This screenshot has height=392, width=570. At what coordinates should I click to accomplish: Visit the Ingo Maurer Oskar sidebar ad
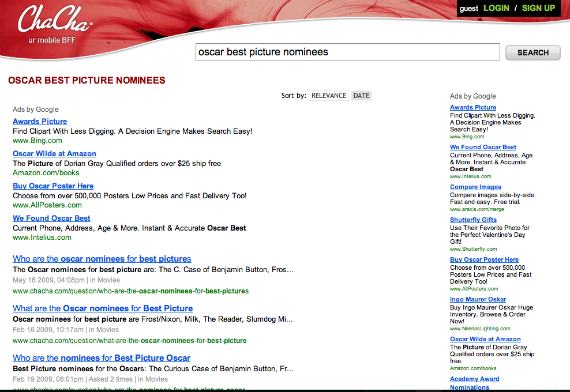478,300
